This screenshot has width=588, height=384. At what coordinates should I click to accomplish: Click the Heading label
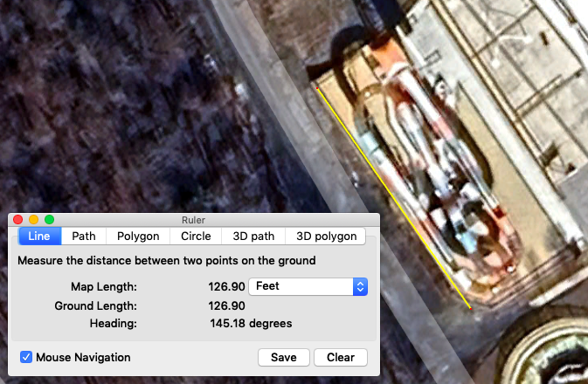(114, 323)
